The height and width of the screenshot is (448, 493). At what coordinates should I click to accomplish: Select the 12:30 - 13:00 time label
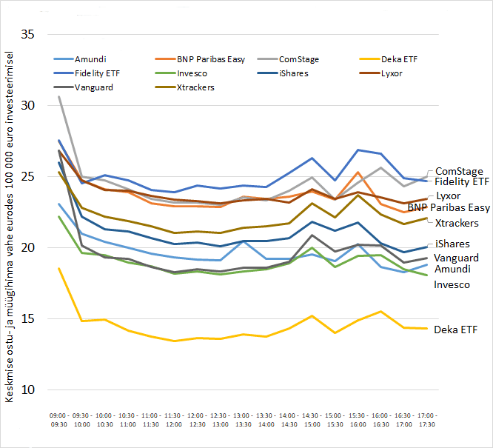click(x=220, y=420)
